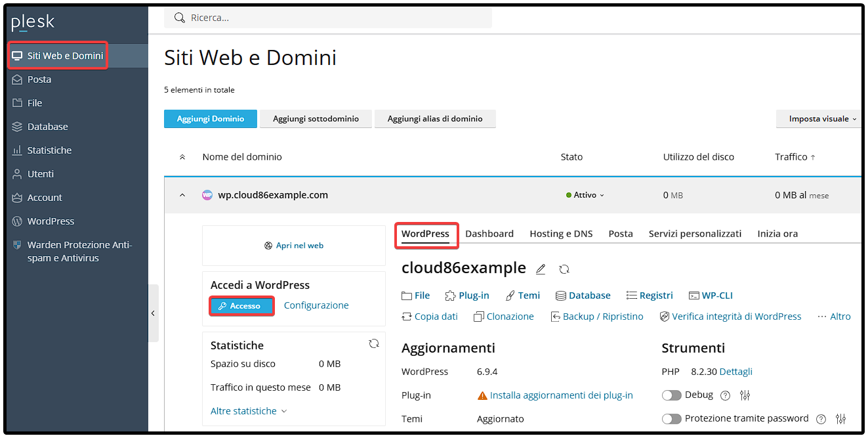Select the Inizia ora tab
Image resolution: width=868 pixels, height=438 pixels.
[777, 234]
